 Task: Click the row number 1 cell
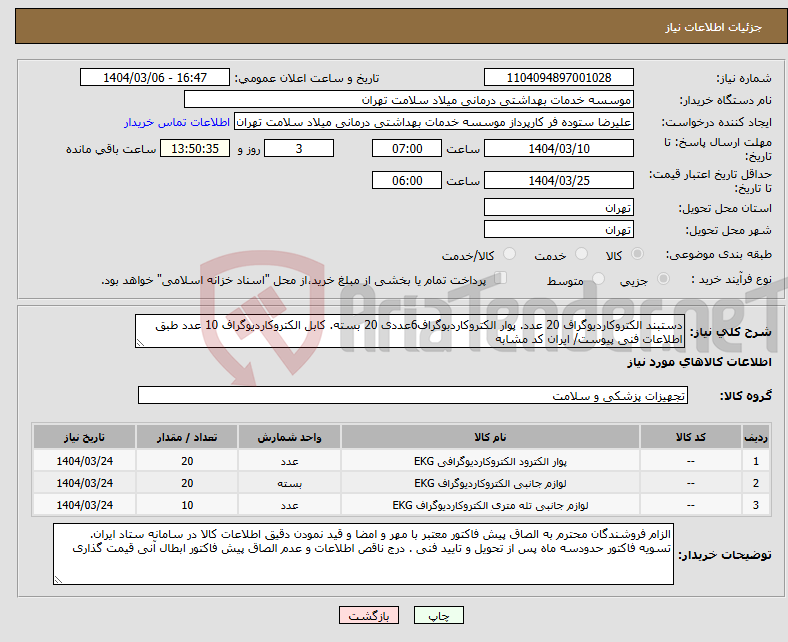755,461
